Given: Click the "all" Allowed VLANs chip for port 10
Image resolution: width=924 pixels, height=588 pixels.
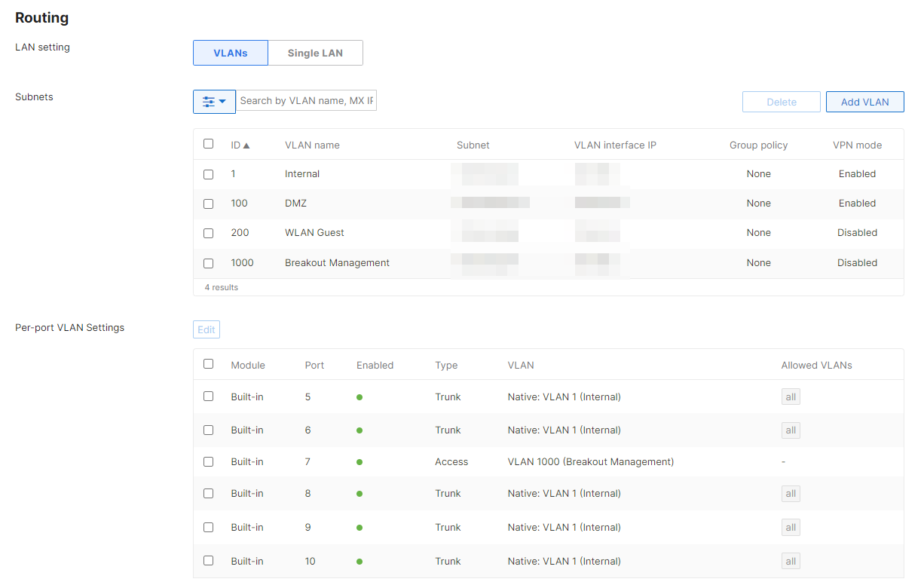Looking at the screenshot, I should click(x=790, y=561).
